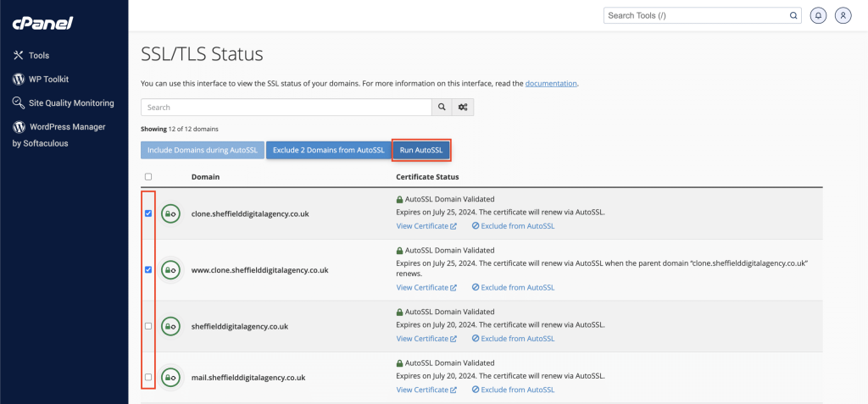Click the Search Tools magnifier icon
The image size is (868, 404).
793,15
